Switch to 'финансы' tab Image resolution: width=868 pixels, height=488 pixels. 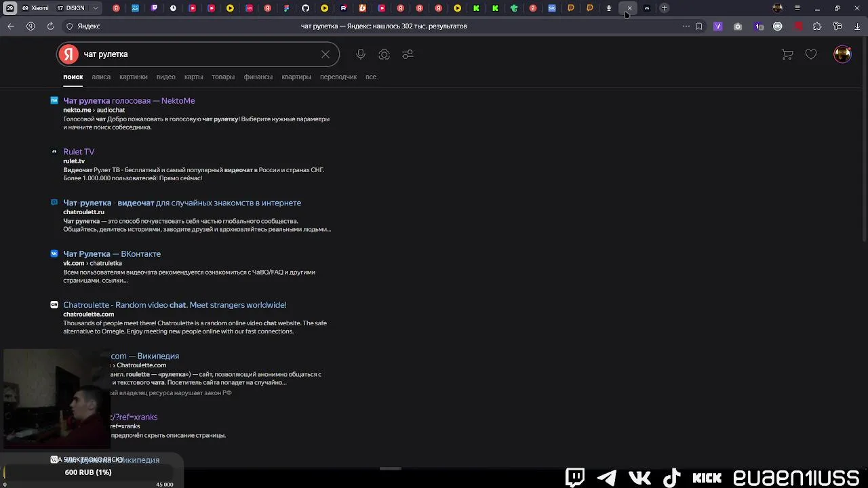point(258,77)
